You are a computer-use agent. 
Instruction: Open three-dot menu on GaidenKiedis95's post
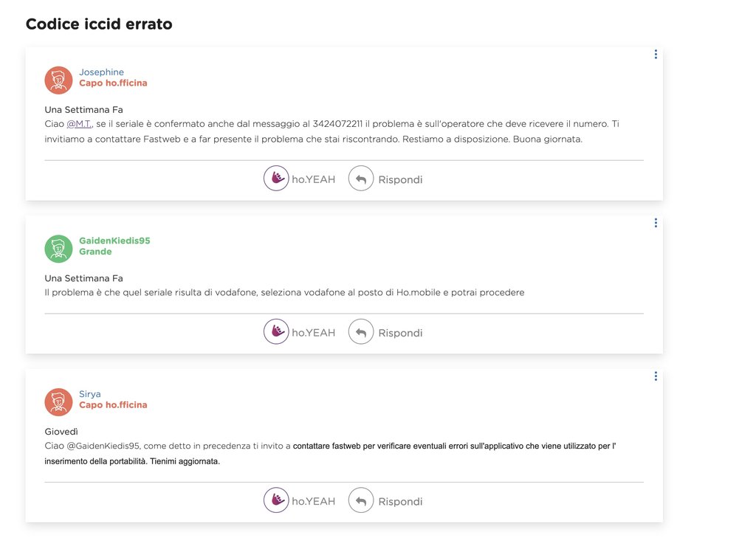(x=656, y=223)
